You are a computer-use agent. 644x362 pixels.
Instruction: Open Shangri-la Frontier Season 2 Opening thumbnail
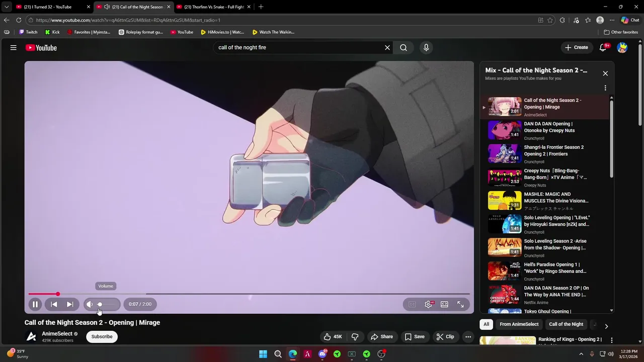[x=505, y=154]
